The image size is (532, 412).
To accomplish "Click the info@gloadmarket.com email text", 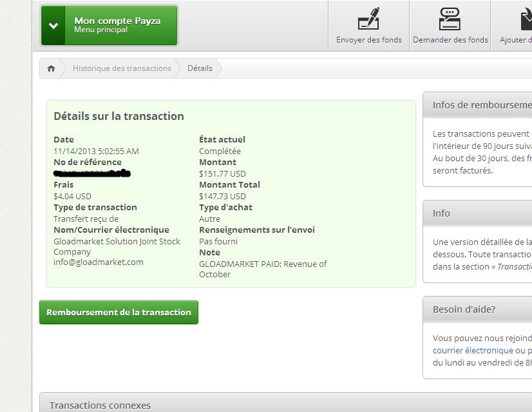I will pos(99,262).
